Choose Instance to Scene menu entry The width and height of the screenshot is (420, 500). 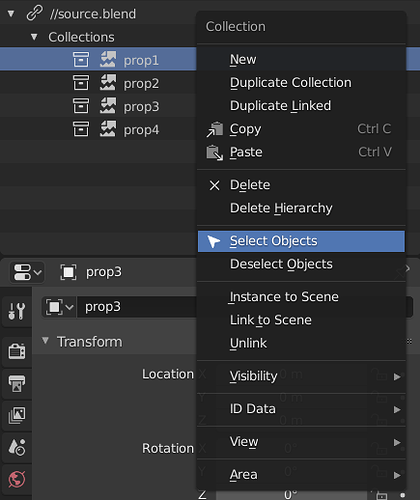point(301,297)
